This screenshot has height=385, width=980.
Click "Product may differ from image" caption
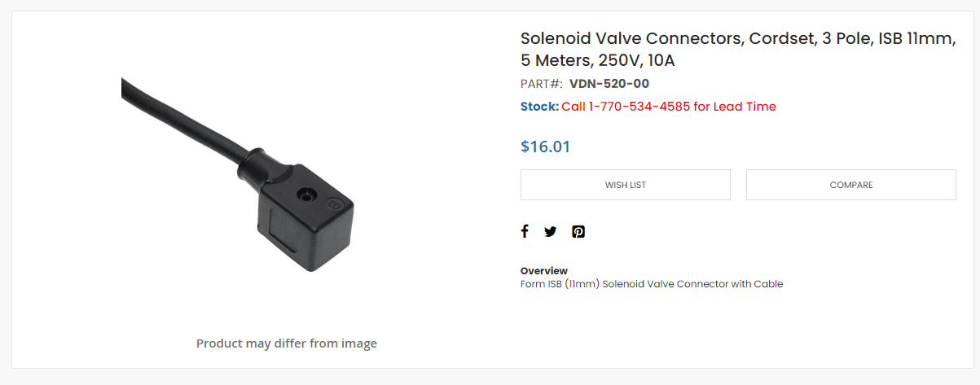coord(287,343)
